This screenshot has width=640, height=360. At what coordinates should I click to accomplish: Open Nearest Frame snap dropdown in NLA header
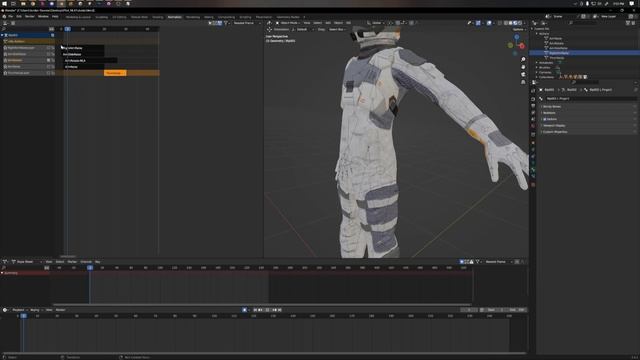(246, 23)
